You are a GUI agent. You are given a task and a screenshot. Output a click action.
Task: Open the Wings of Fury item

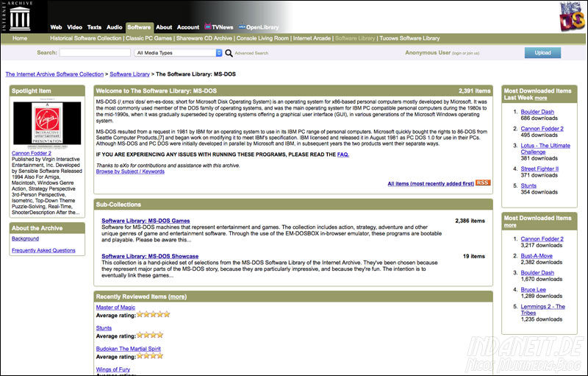[113, 369]
